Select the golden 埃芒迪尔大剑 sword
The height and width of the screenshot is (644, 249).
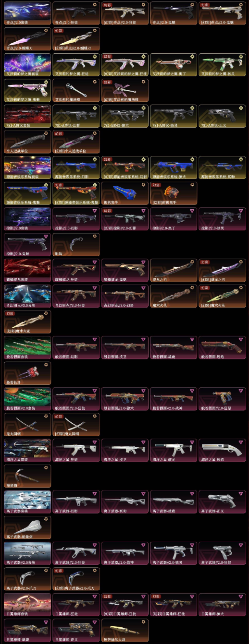click(125, 631)
